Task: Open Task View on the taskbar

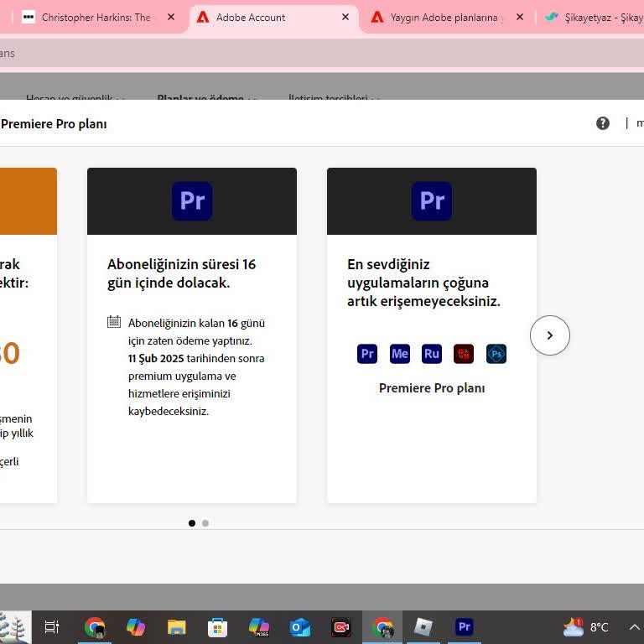Action: (51, 627)
